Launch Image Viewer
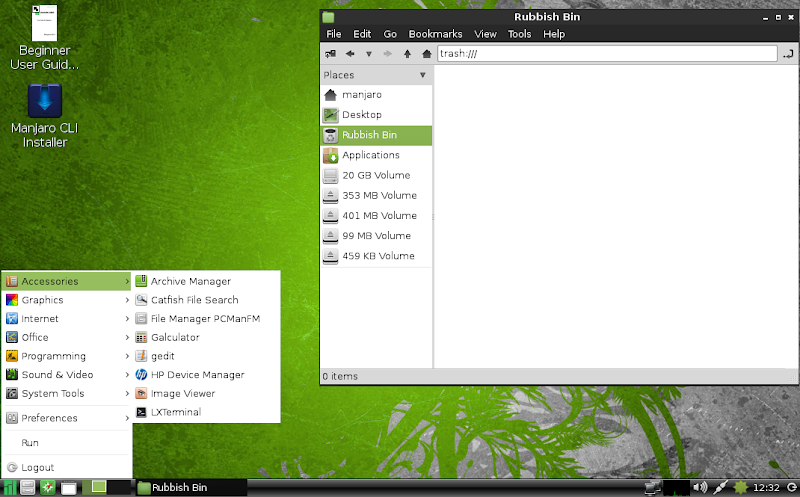 [206, 393]
